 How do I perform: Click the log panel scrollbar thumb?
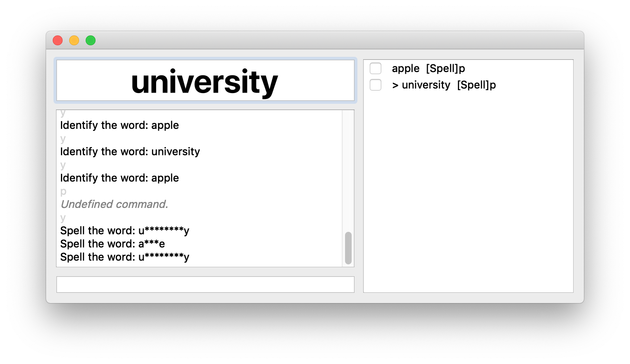click(348, 248)
